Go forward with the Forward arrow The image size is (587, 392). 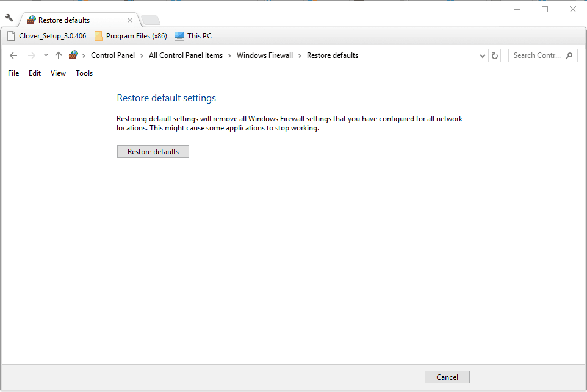click(32, 55)
